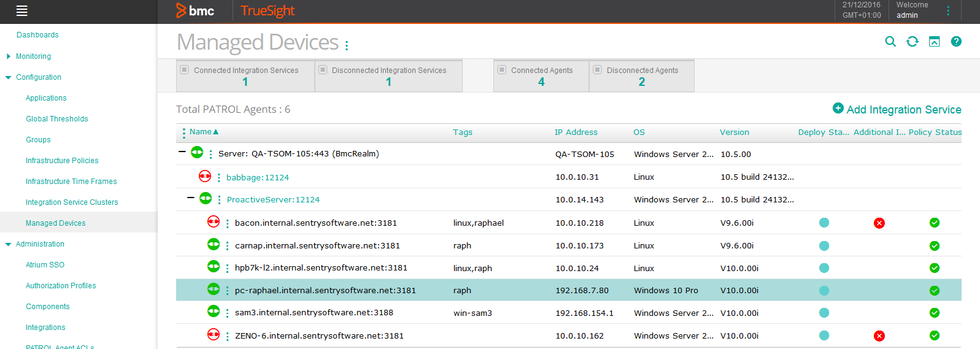The image size is (980, 349).
Task: Toggle Disconnected Agents filter checkbox
Action: [x=598, y=69]
